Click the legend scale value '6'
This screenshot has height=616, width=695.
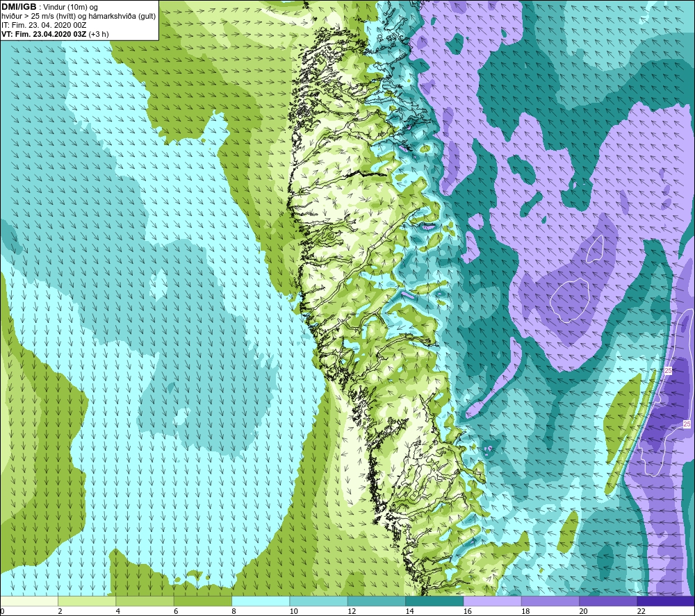[176, 611]
